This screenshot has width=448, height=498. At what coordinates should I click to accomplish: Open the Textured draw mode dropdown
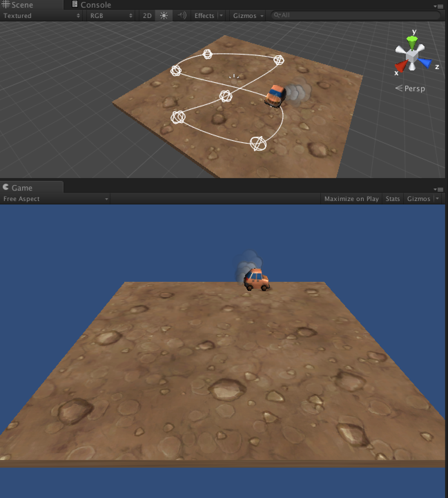pos(41,16)
